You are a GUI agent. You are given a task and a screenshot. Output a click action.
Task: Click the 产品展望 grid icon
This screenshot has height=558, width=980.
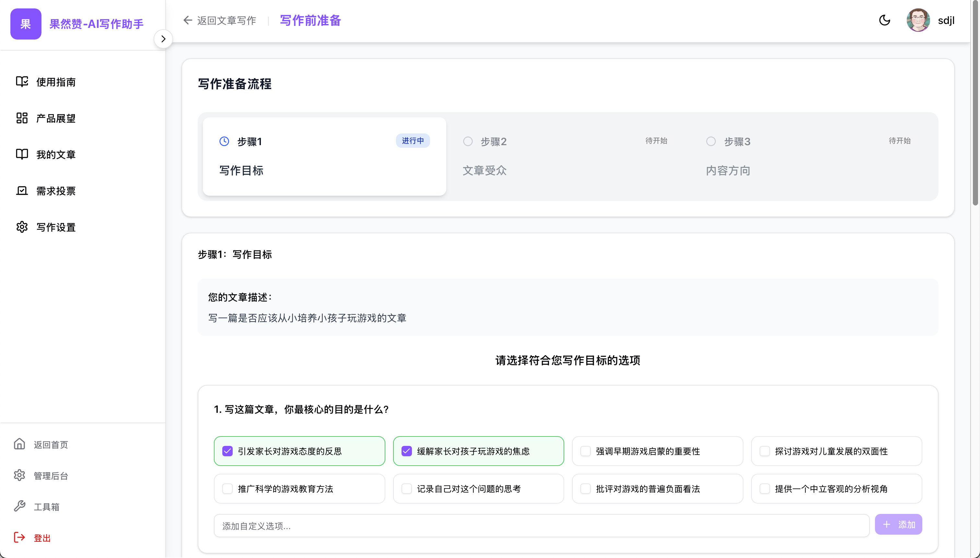22,118
